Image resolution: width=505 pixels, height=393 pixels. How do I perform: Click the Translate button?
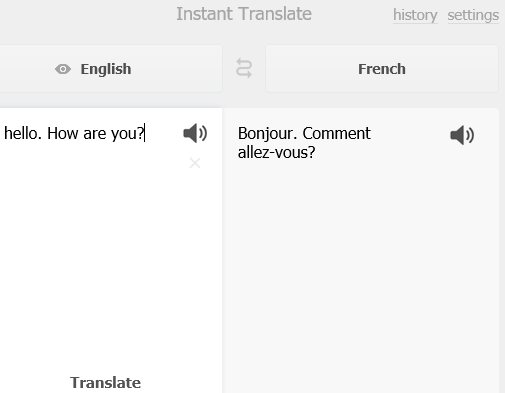[x=105, y=382]
